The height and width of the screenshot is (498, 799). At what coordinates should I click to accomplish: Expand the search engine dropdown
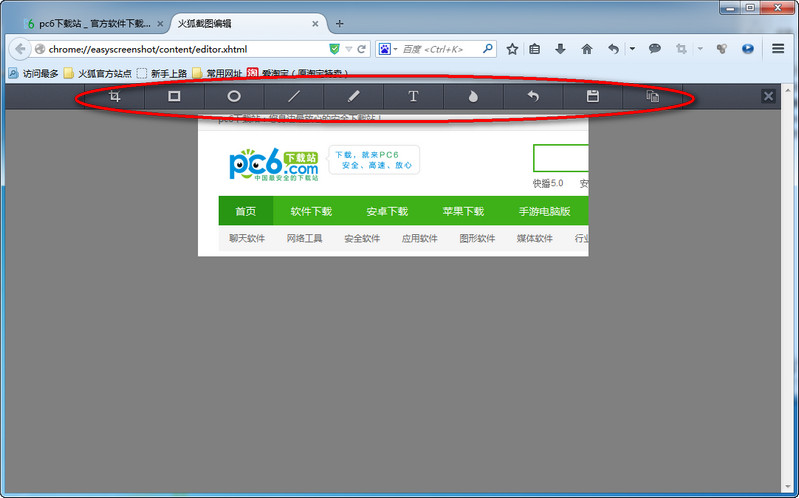(x=389, y=48)
